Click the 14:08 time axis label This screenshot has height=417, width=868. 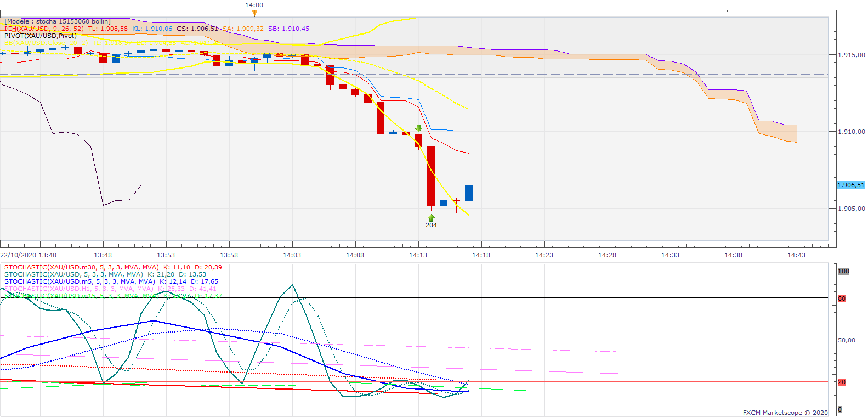click(x=355, y=255)
